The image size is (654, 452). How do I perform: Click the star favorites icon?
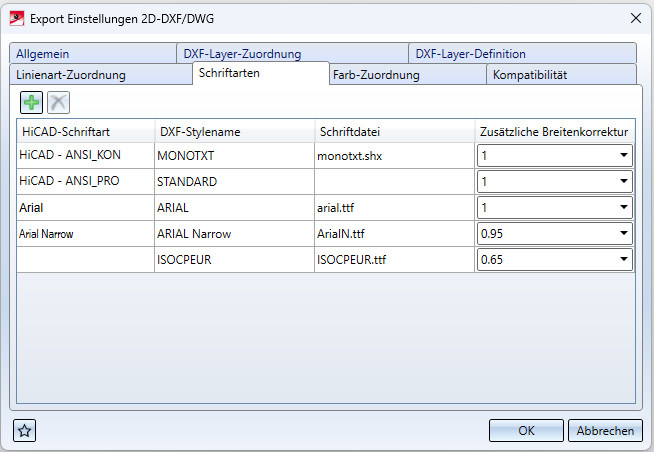point(25,430)
